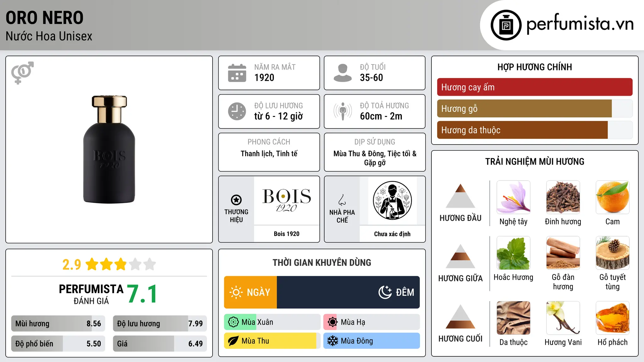644x362 pixels.
Task: Click the longevity value từ 6 - 12 giờ
Action: [279, 116]
